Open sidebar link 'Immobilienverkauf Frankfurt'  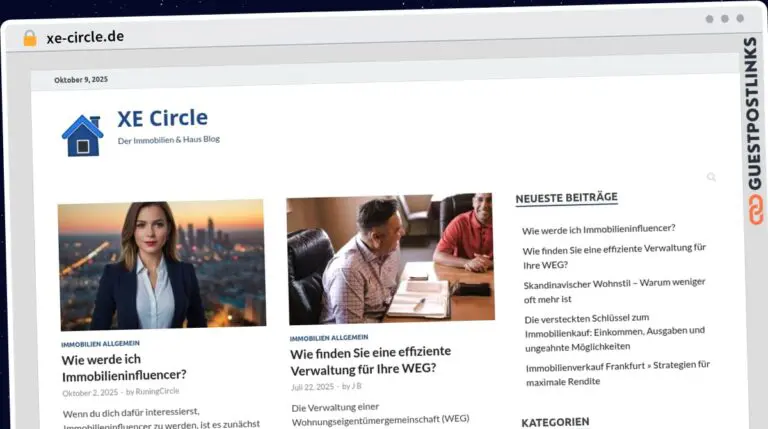tap(617, 372)
